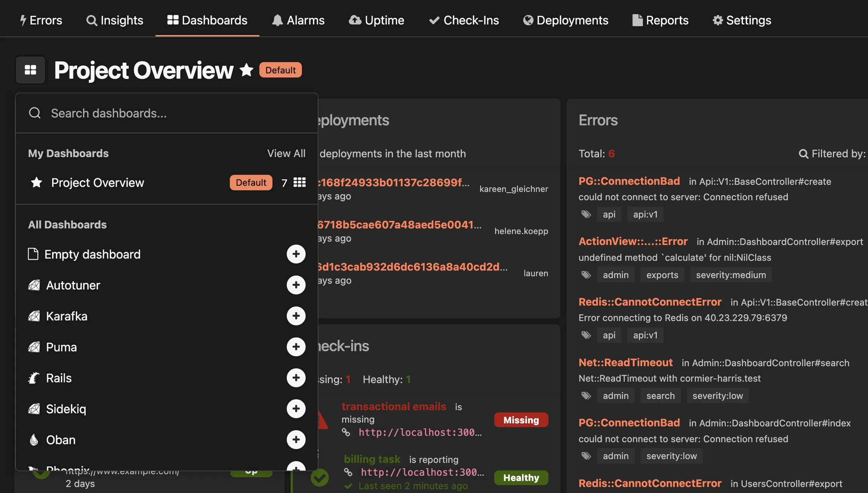Add Karafka dashboard with its plus button
The image size is (868, 493).
[296, 316]
